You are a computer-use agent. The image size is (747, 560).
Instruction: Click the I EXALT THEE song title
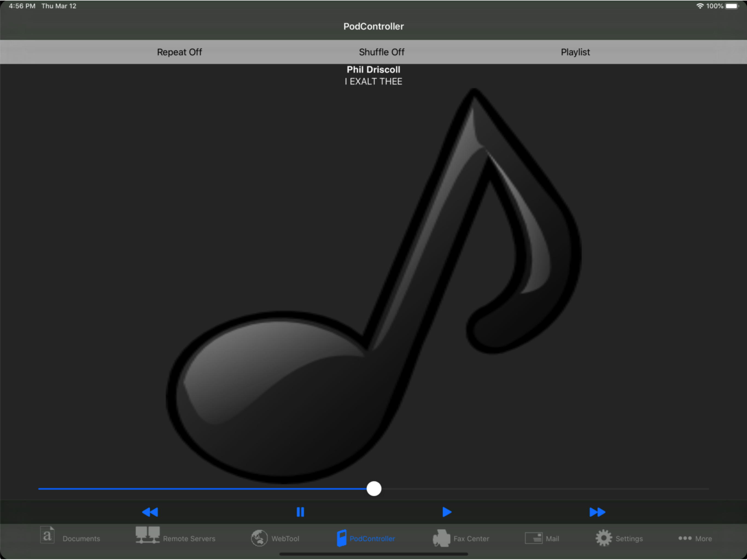click(x=373, y=81)
